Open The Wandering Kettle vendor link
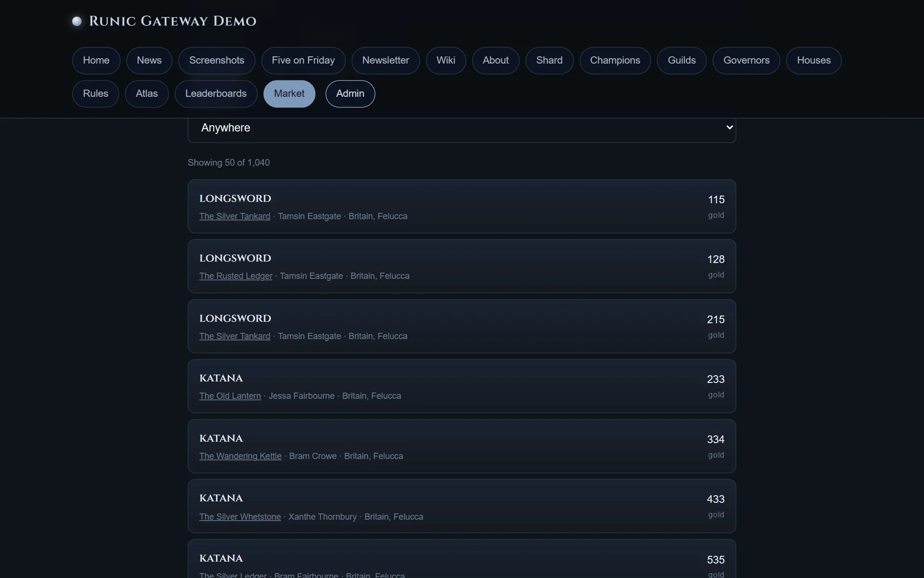The image size is (924, 578). point(240,456)
